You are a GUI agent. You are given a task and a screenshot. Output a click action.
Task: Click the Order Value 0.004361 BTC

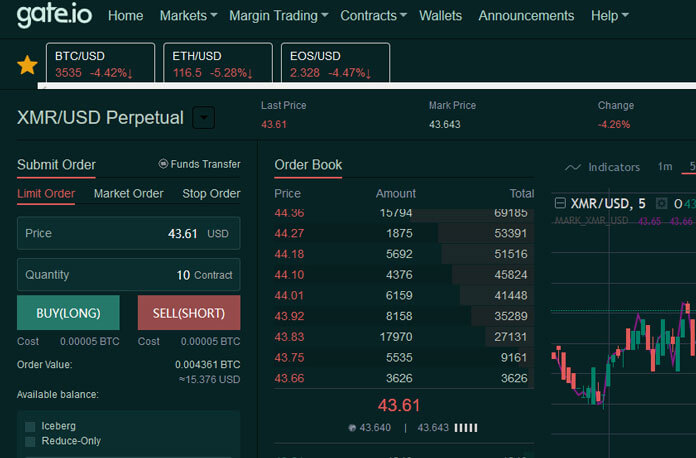click(207, 365)
